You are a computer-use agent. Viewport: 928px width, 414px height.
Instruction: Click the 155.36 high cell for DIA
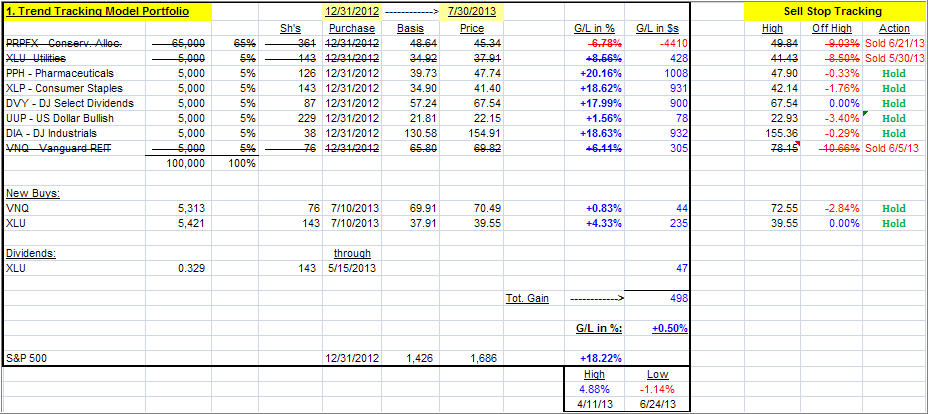pyautogui.click(x=774, y=133)
